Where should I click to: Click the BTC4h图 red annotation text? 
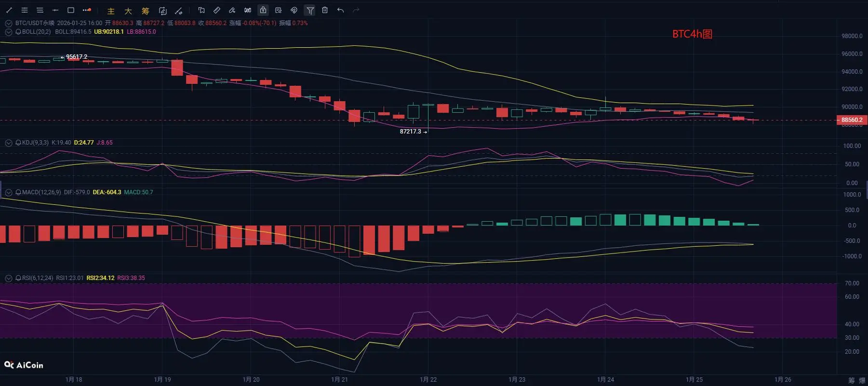[692, 34]
